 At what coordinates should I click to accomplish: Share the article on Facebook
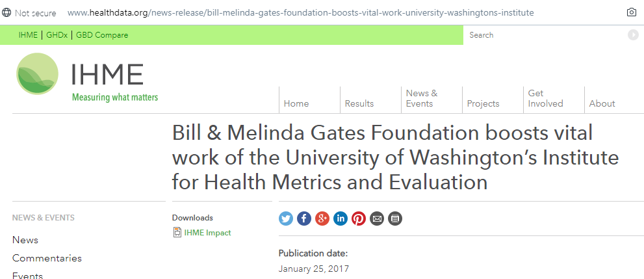(304, 219)
